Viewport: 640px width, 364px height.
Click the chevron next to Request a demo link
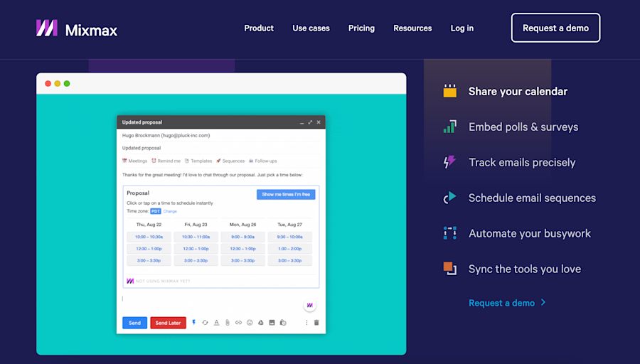pos(543,302)
